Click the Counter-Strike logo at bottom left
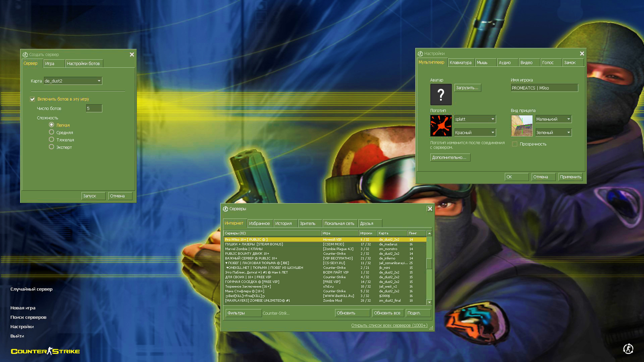644x362 pixels. click(46, 351)
